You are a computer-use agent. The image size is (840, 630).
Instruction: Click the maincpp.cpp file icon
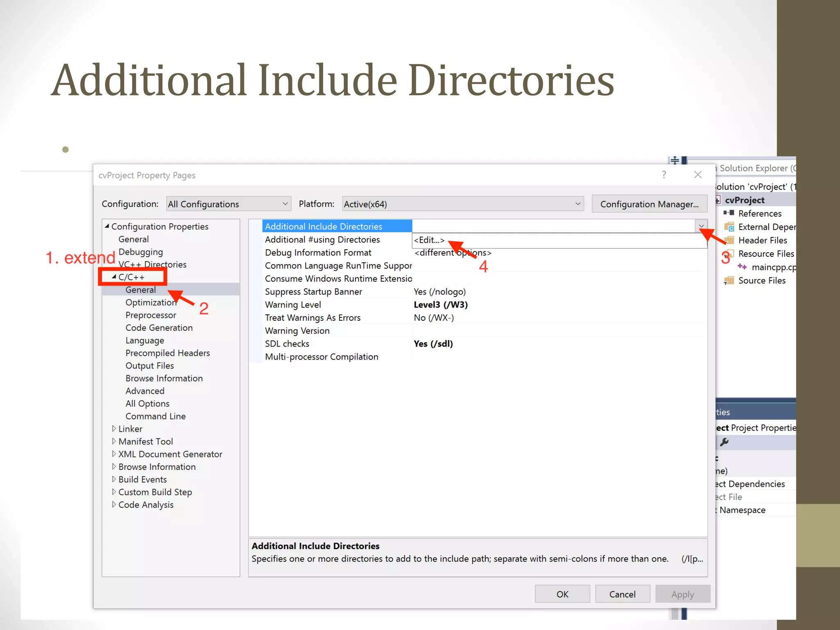pos(742,267)
